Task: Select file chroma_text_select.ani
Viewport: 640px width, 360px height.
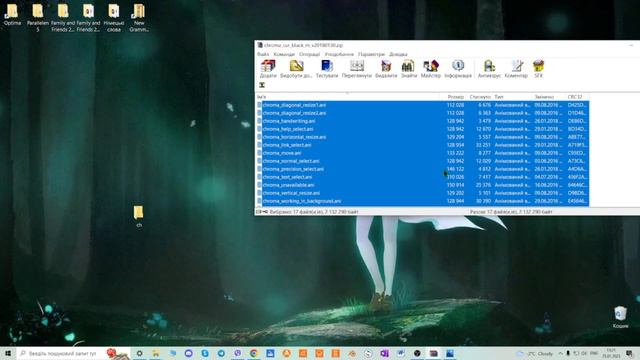Action: coord(422,177)
